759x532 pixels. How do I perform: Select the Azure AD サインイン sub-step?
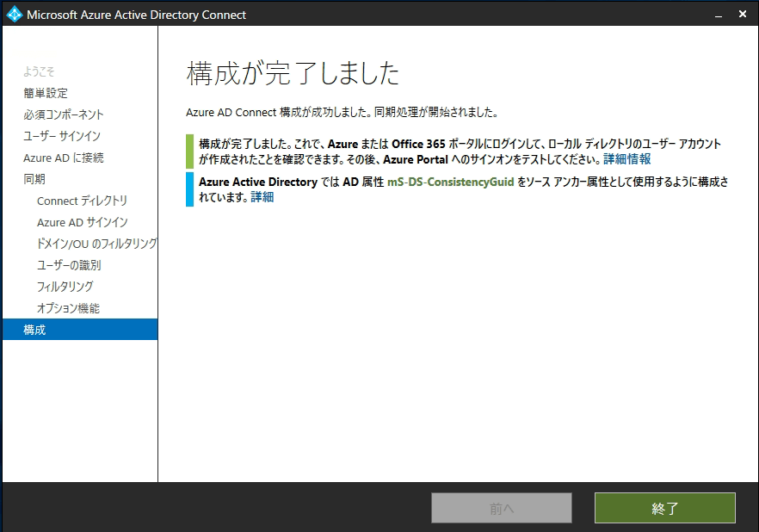coord(83,222)
